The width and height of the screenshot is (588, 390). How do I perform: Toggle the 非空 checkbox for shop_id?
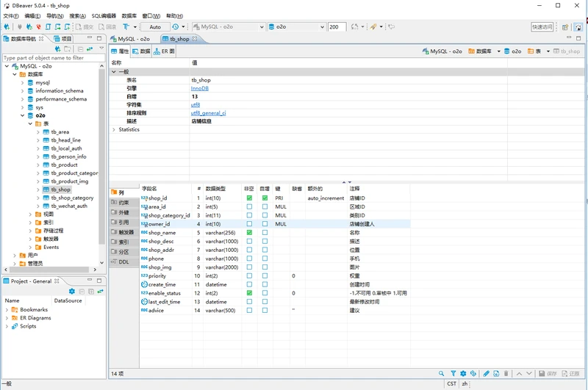(249, 198)
